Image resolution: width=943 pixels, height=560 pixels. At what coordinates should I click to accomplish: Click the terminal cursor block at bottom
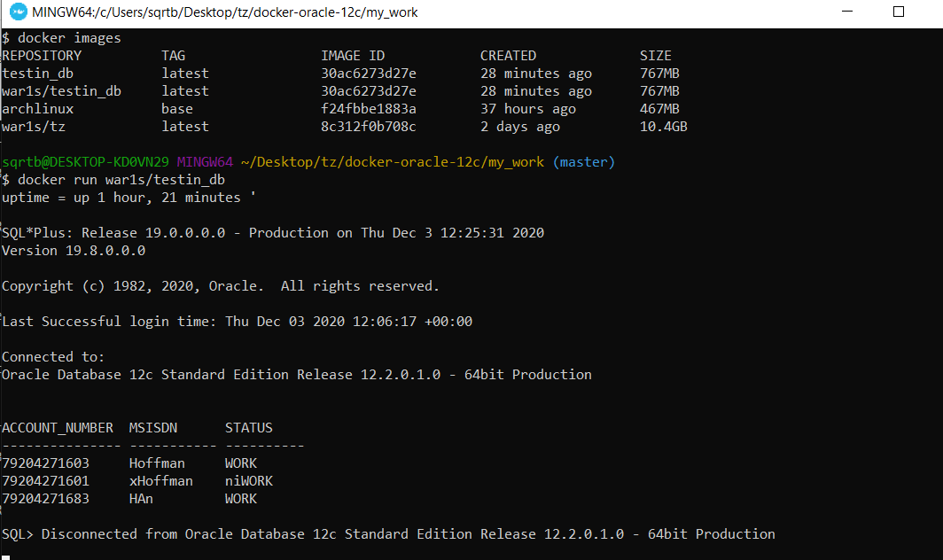click(x=6, y=557)
